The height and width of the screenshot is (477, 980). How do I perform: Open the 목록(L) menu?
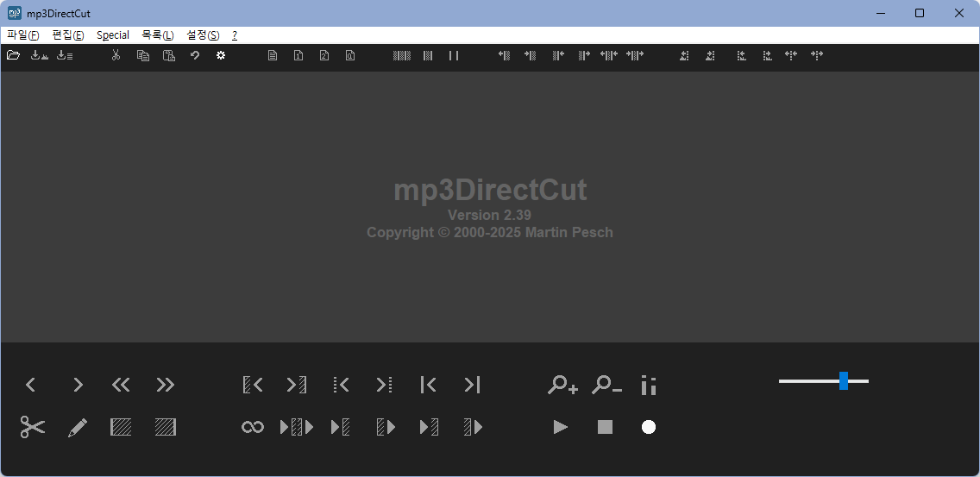(x=158, y=35)
